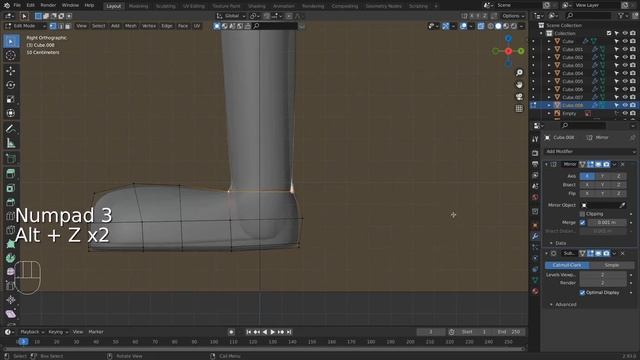The width and height of the screenshot is (640, 360).
Task: Hide Cube.004 with its eye icon
Action: point(625,73)
